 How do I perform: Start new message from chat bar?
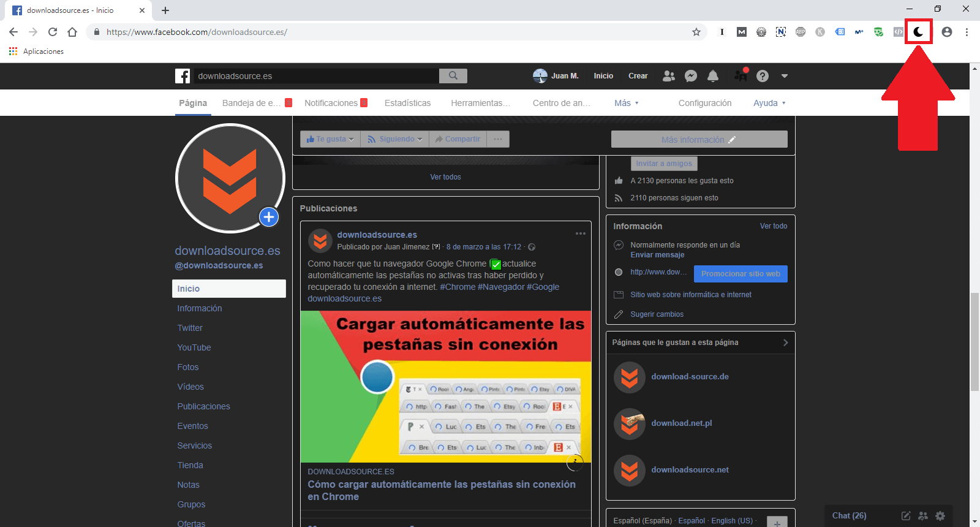(x=906, y=516)
